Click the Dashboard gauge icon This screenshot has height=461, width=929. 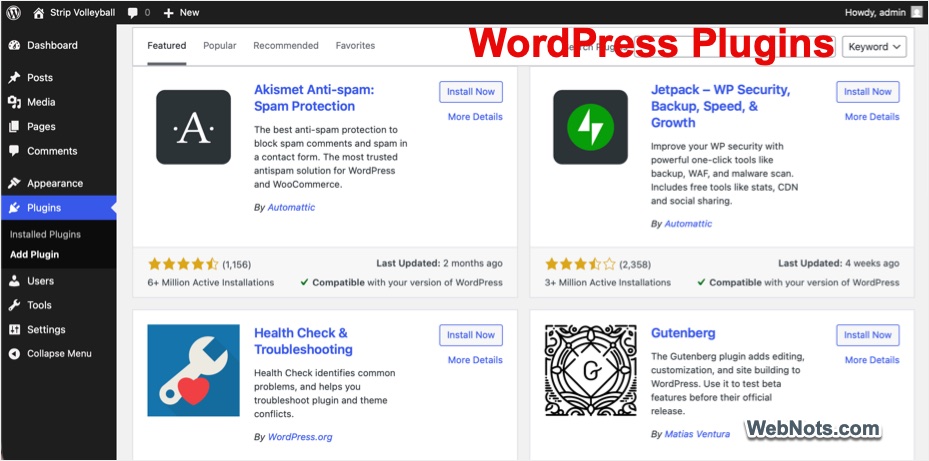[14, 46]
